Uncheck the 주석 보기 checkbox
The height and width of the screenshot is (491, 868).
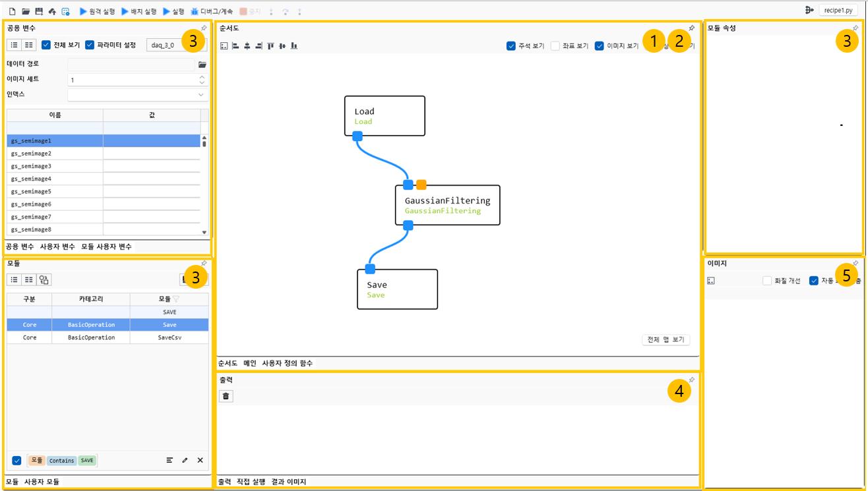[511, 46]
